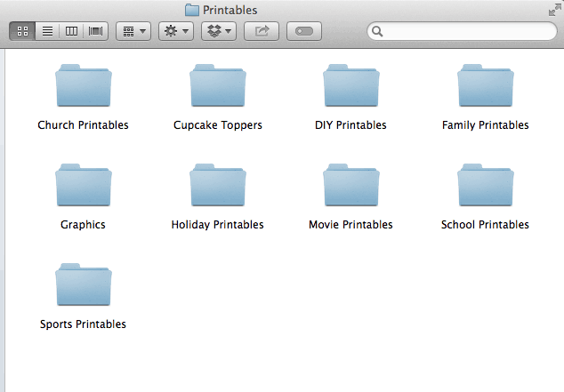Switch to Cover Flow view
The width and height of the screenshot is (564, 392).
(96, 31)
